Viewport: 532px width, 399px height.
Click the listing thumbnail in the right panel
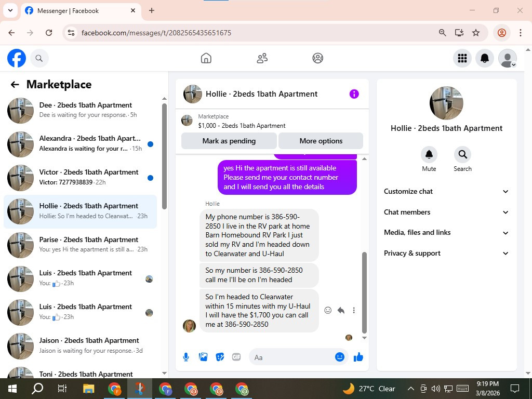click(x=446, y=103)
